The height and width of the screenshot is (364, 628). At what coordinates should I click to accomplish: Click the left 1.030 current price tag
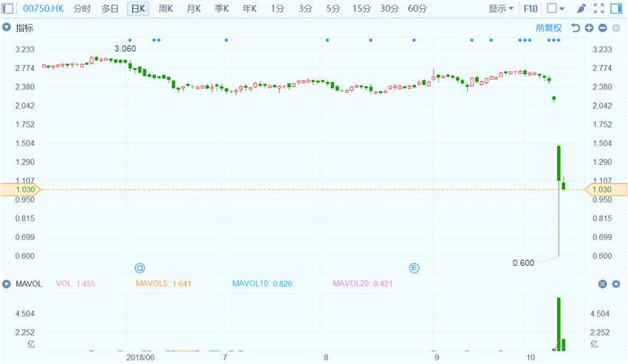(21, 190)
